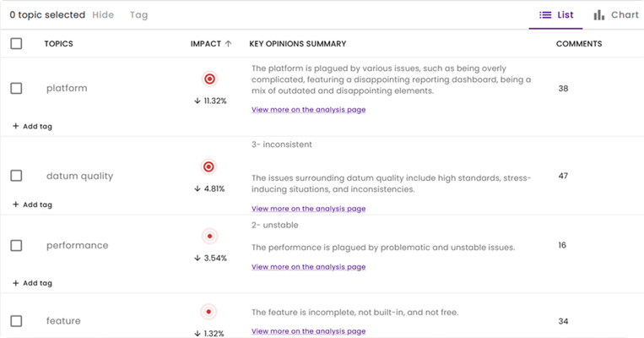Click the List view icon

[x=545, y=15]
